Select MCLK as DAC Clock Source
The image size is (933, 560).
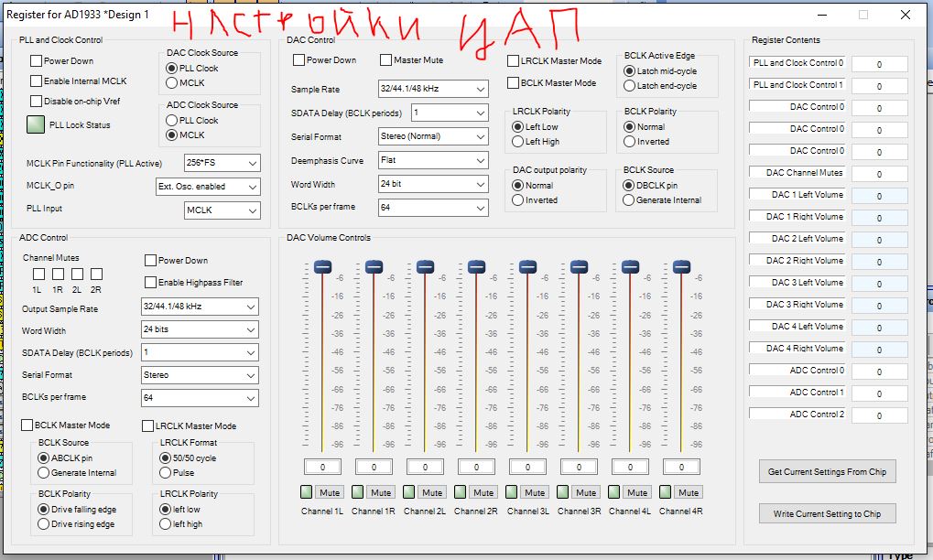point(172,83)
